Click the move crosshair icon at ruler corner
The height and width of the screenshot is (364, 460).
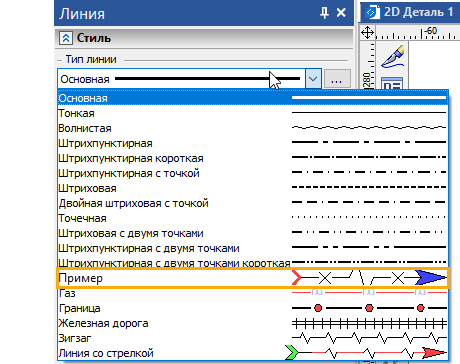[x=367, y=33]
